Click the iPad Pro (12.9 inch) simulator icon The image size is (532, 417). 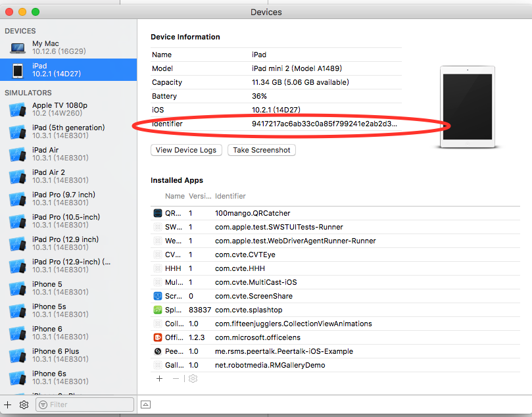18,244
